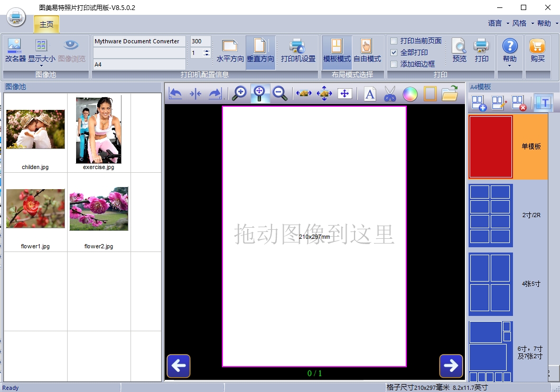Image resolution: width=560 pixels, height=392 pixels.
Task: Click the open folder icon in canvas toolbar
Action: point(450,94)
